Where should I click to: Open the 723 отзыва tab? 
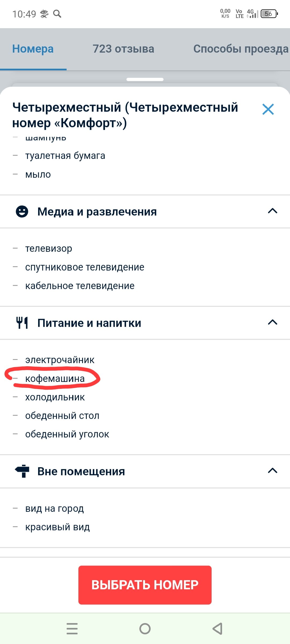[x=124, y=49]
